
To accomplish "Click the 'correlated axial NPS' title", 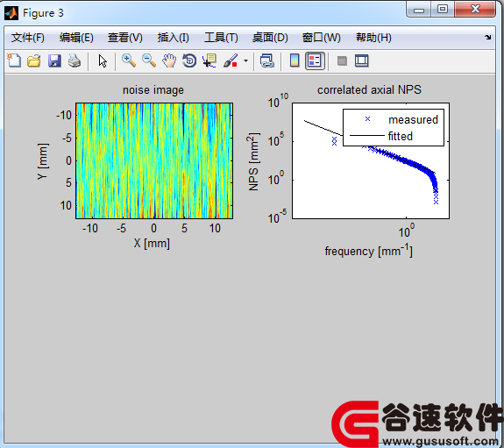I will [369, 90].
